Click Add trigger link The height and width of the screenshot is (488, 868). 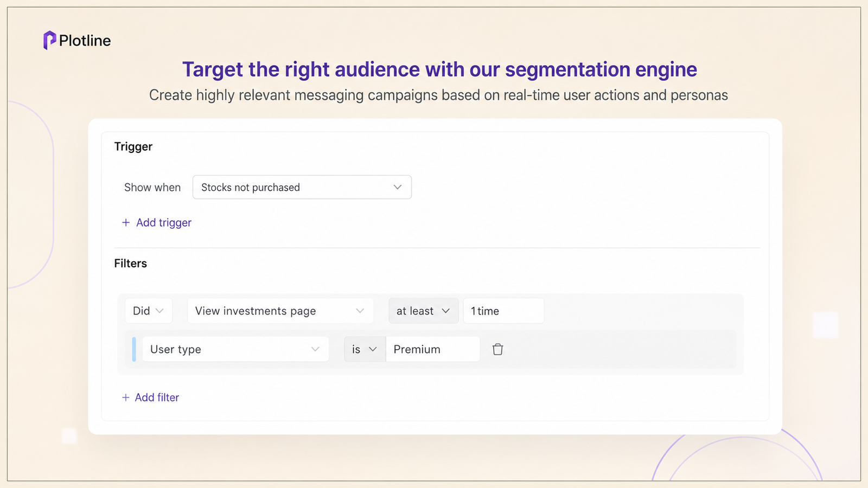[157, 223]
